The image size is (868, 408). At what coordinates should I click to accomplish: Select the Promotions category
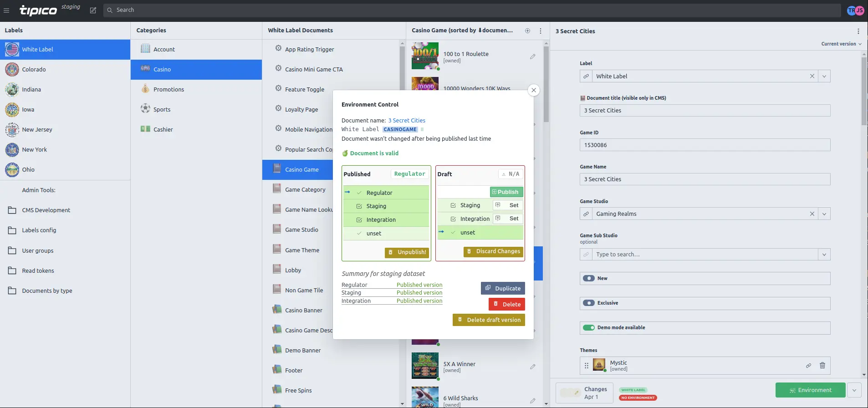click(196, 89)
